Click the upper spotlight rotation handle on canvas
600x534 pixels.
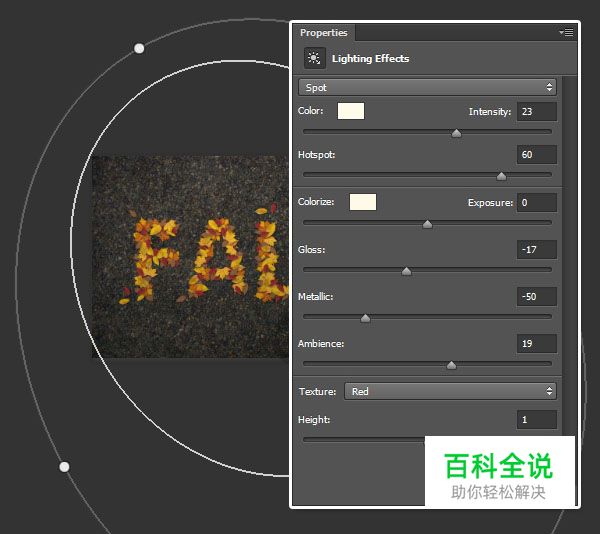point(139,49)
